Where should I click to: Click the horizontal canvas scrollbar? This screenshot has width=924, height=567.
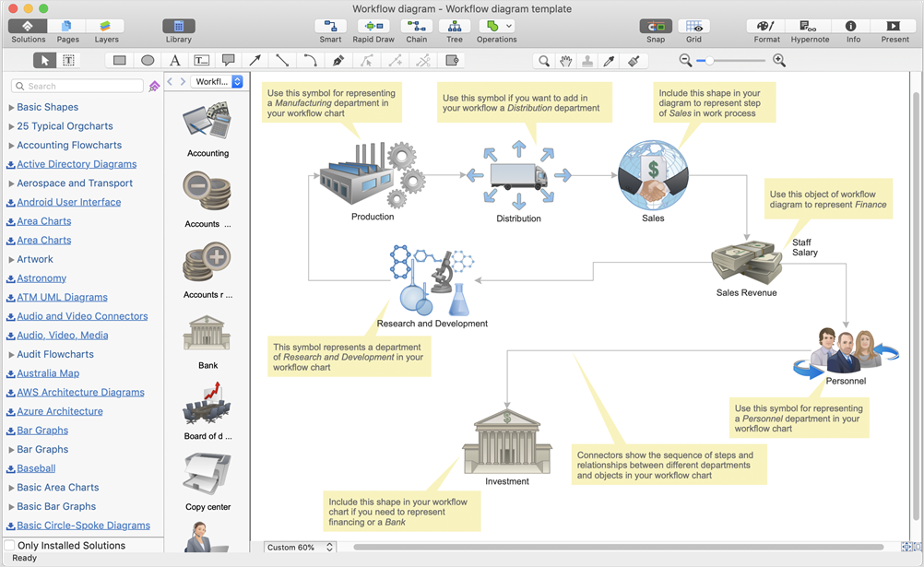pyautogui.click(x=618, y=547)
